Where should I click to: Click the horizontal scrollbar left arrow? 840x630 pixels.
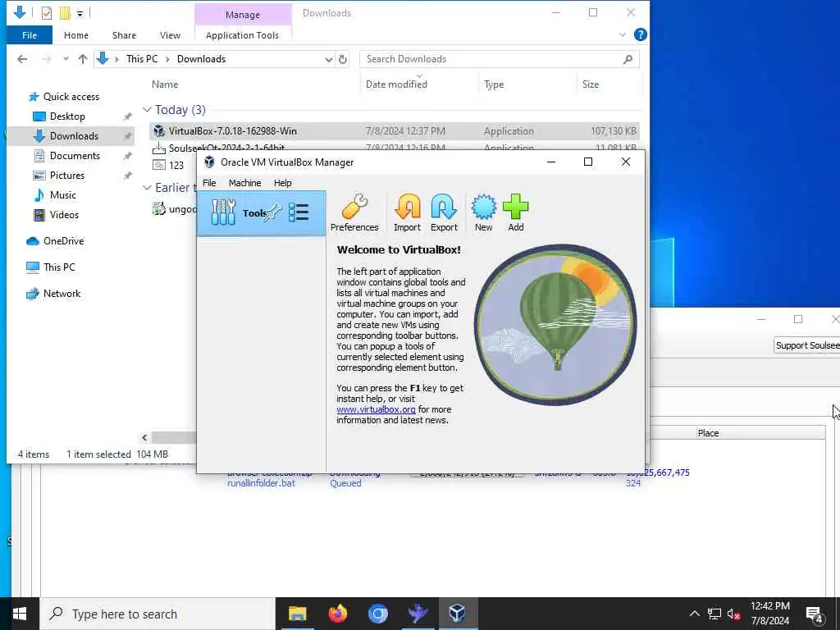pos(144,438)
